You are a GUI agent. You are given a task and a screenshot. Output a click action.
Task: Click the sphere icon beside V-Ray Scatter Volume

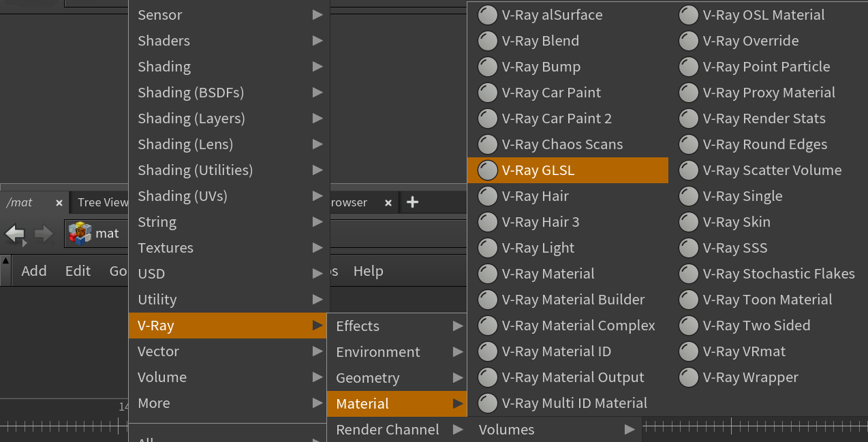(689, 170)
